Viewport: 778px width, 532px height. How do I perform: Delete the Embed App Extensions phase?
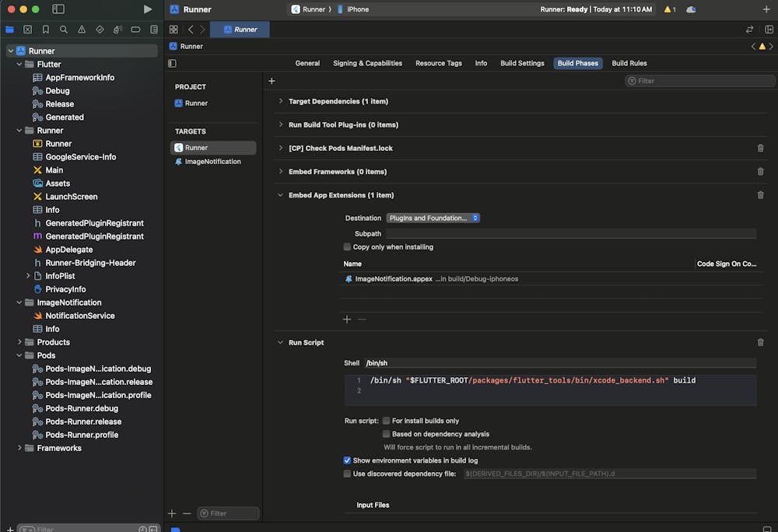[760, 195]
